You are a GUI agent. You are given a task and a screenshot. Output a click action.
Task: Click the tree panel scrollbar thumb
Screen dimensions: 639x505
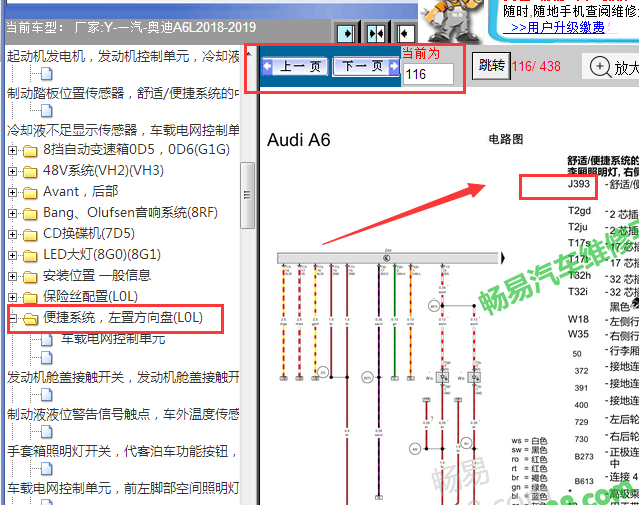(x=247, y=195)
